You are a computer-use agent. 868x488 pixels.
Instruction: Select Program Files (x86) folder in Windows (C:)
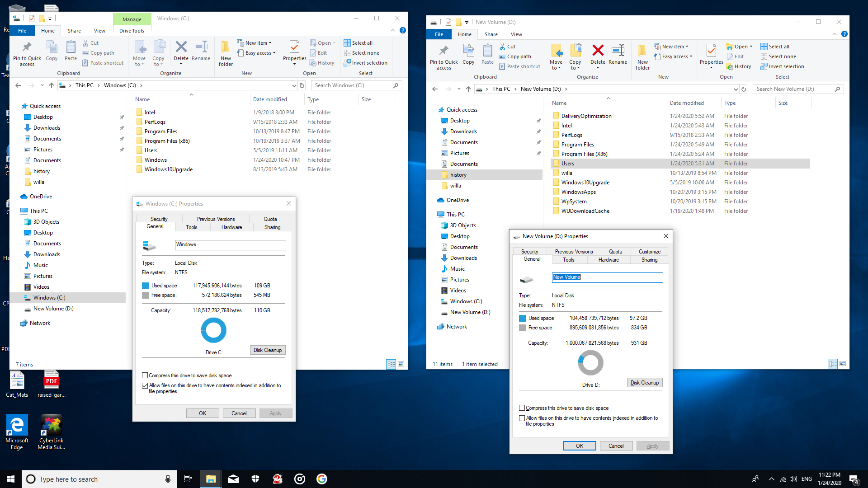click(167, 141)
